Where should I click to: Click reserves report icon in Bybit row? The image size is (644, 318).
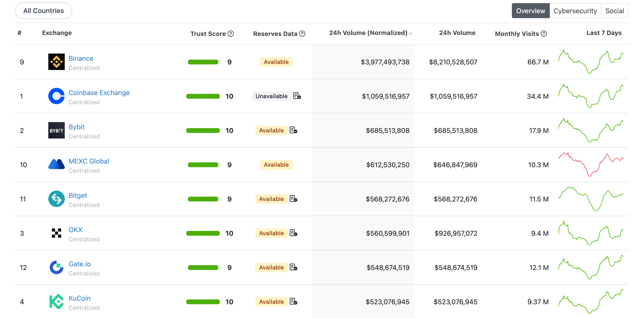tap(293, 130)
